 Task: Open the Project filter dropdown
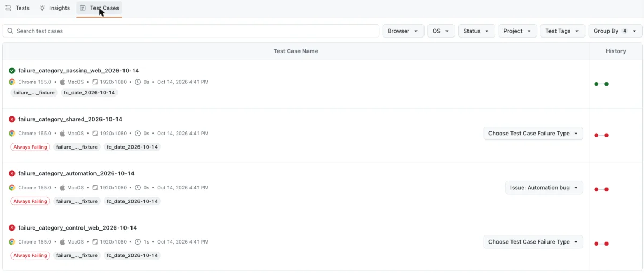click(x=517, y=31)
